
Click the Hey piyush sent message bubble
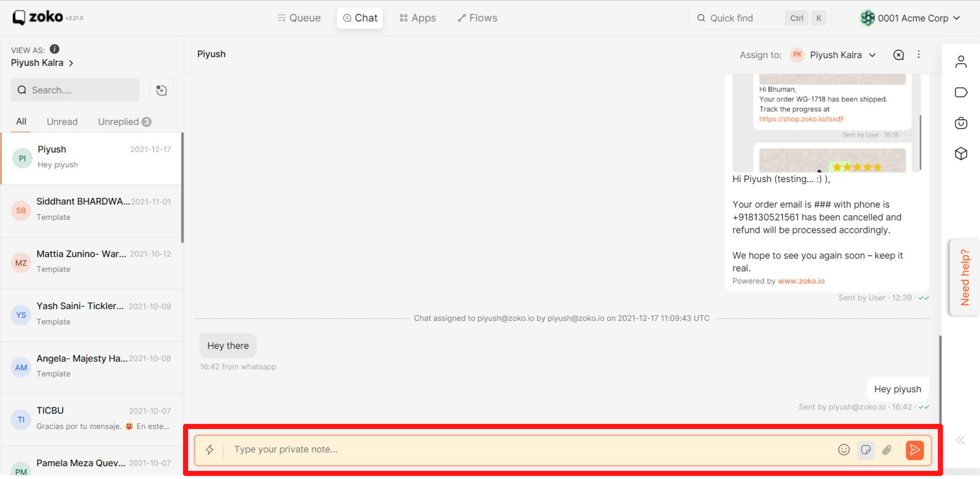coord(897,389)
